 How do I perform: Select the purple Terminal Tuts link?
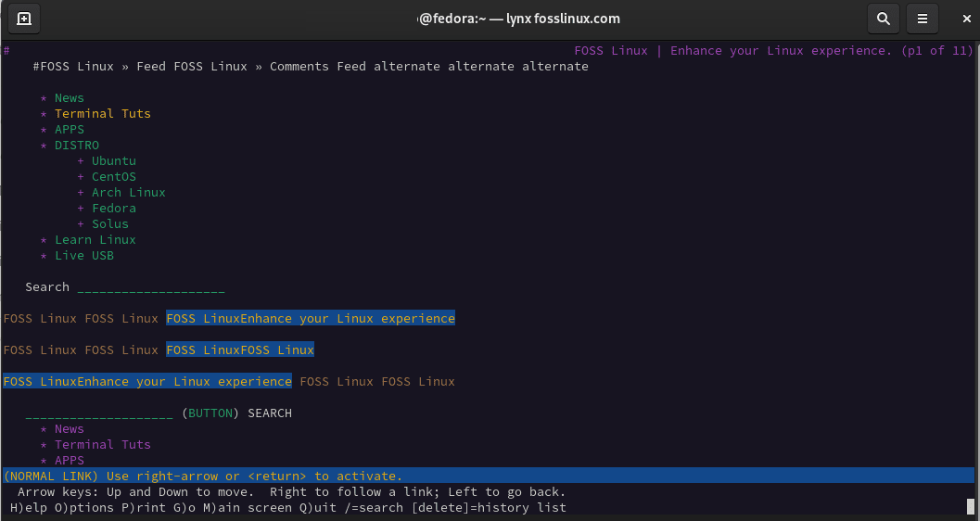[103, 445]
